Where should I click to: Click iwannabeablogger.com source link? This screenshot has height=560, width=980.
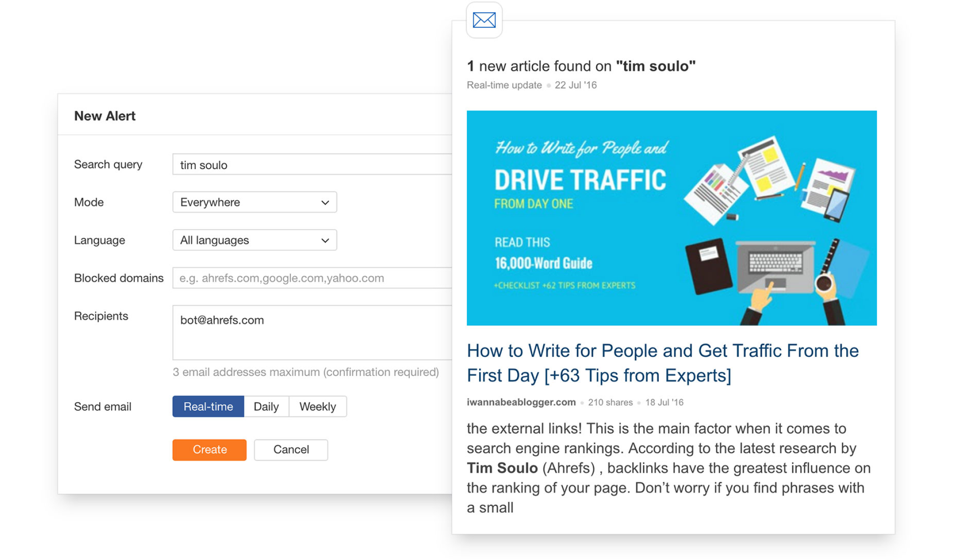[521, 402]
